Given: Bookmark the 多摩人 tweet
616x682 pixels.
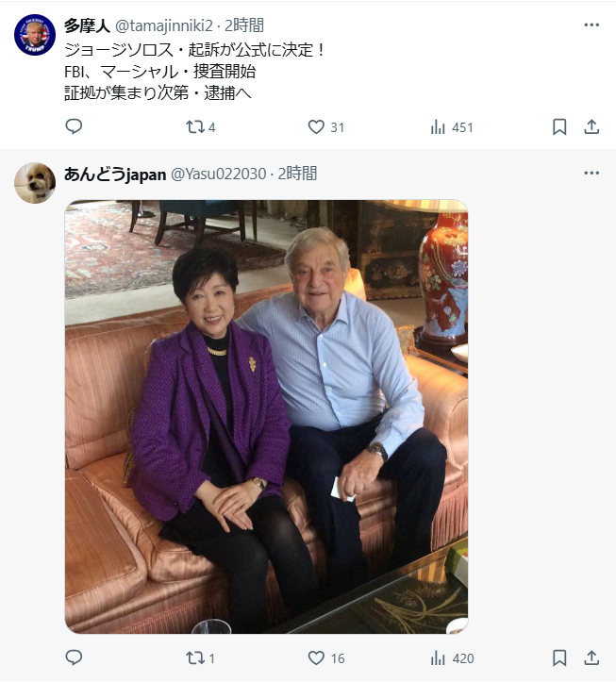Looking at the screenshot, I should pos(559,127).
